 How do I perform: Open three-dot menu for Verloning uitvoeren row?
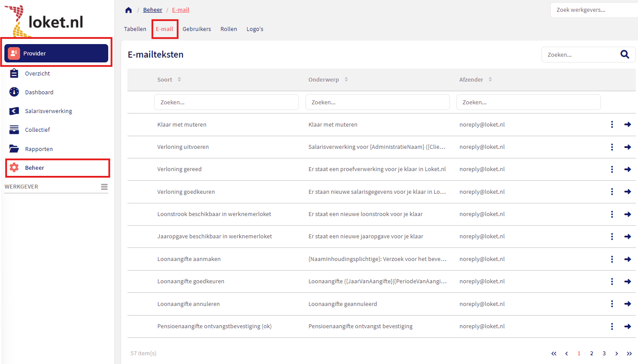coord(612,147)
